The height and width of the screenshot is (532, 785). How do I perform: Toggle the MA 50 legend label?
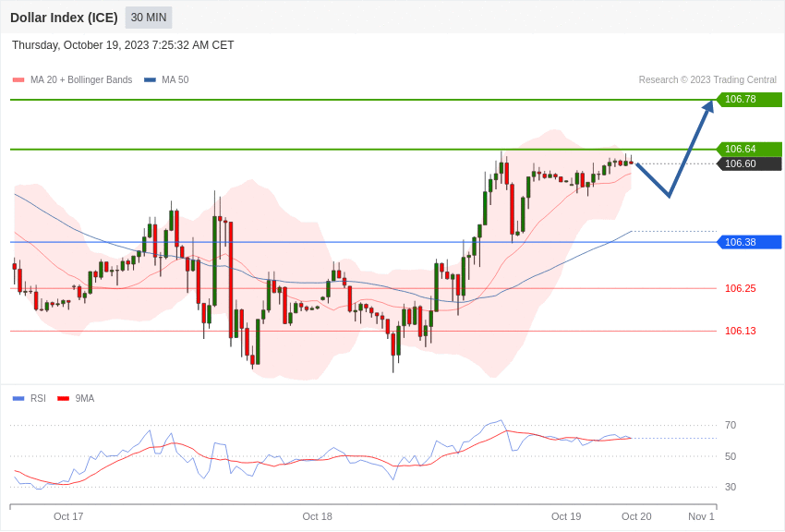click(175, 80)
